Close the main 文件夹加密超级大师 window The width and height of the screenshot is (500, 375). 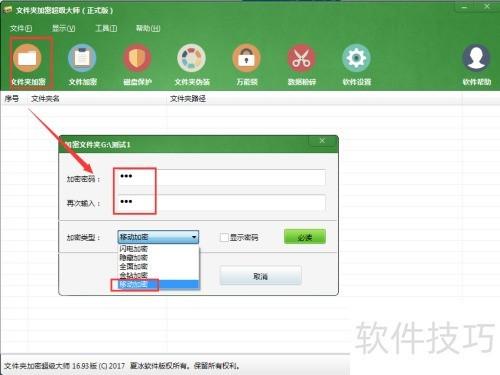pyautogui.click(x=487, y=6)
